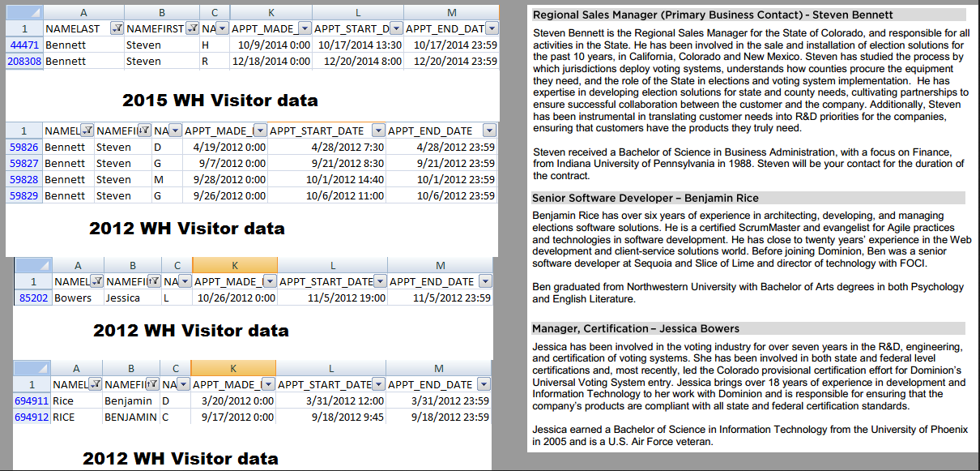Click the cell containing 10/26/2012 0:00

[x=235, y=298]
